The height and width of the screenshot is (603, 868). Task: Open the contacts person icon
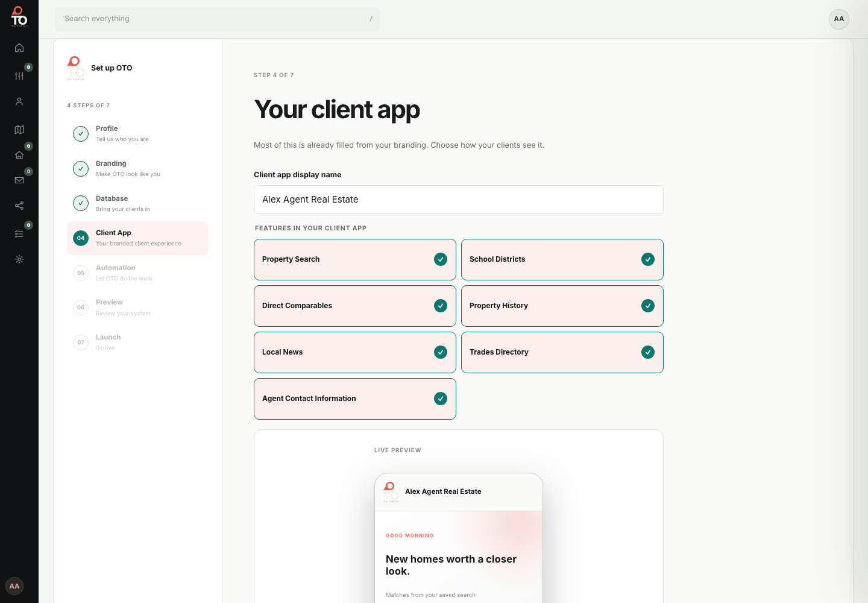point(19,101)
